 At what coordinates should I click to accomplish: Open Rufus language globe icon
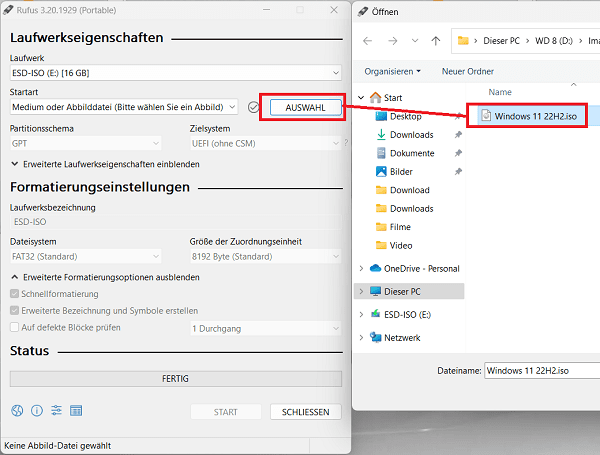point(17,411)
